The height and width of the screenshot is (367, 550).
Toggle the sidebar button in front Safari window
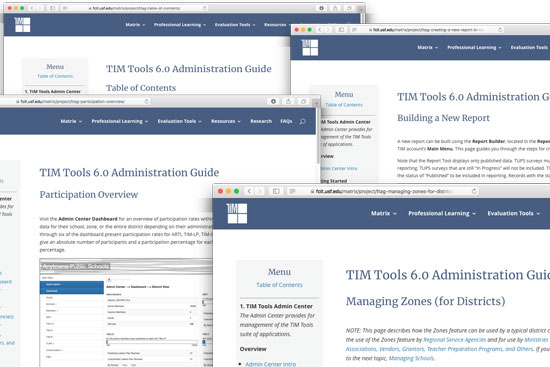coord(276,191)
